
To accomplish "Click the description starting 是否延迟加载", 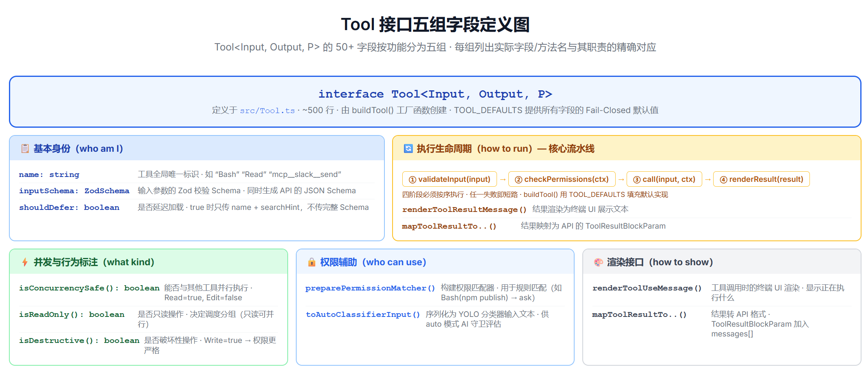I will tap(253, 207).
